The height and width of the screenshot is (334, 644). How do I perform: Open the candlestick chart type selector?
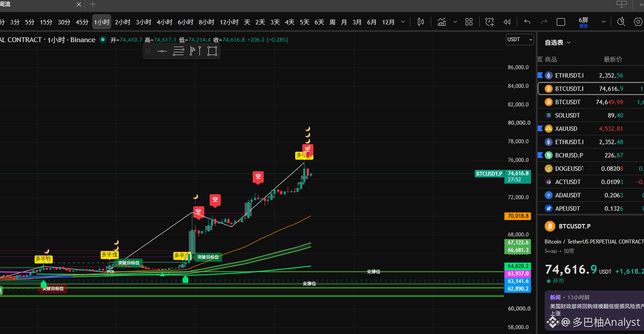[x=421, y=22]
